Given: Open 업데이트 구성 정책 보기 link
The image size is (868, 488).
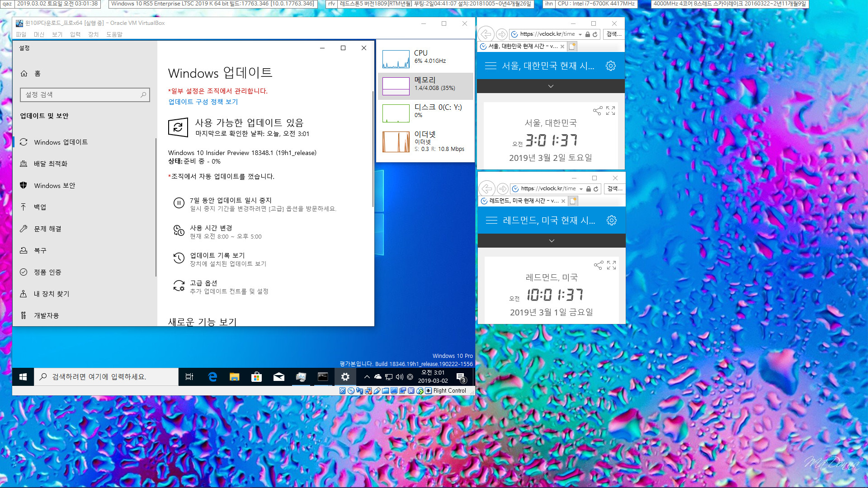Looking at the screenshot, I should 203,102.
